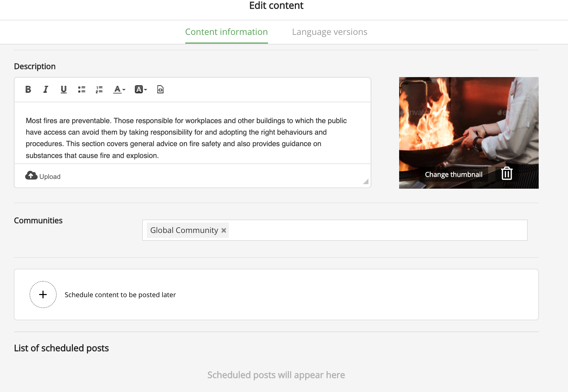568x392 pixels.
Task: Select the Content information tab
Action: [x=226, y=32]
